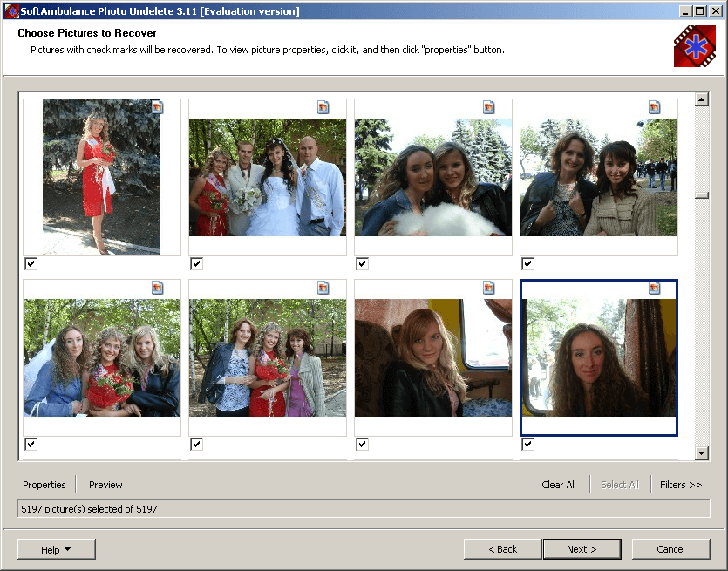
Task: Click file-type icon on red dress photo
Action: (x=158, y=107)
